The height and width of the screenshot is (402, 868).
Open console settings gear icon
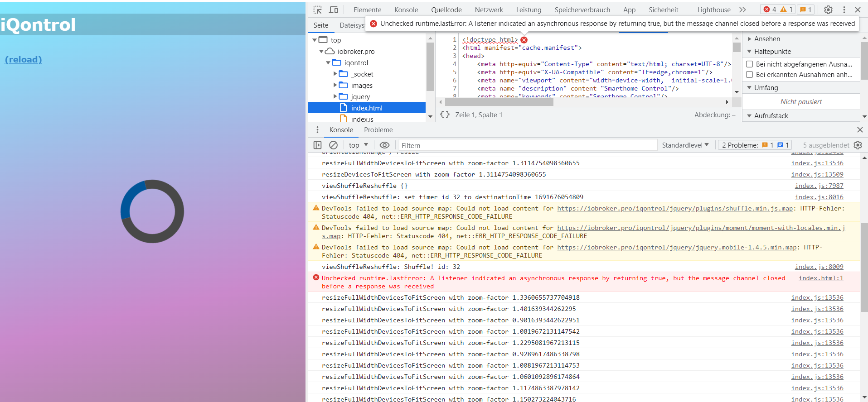tap(858, 145)
